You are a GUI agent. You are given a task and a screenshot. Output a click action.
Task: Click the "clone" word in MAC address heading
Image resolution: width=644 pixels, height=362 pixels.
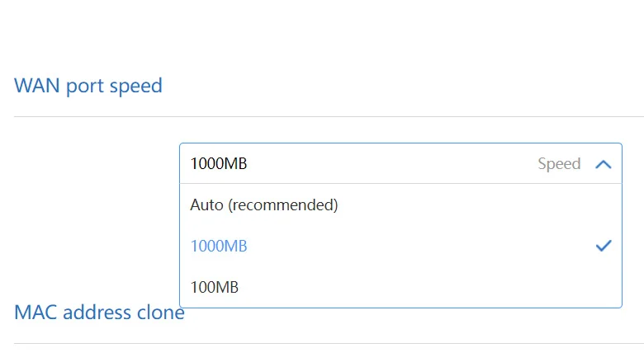pyautogui.click(x=160, y=313)
